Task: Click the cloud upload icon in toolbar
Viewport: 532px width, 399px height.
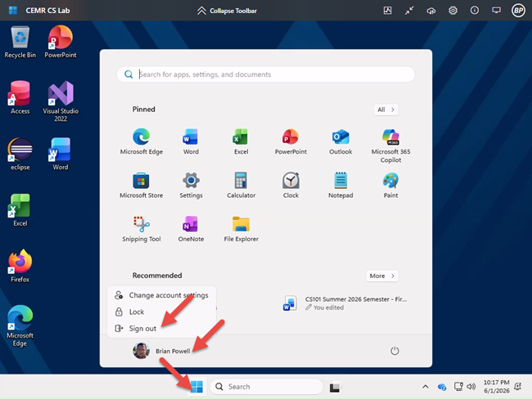Action: (x=431, y=11)
